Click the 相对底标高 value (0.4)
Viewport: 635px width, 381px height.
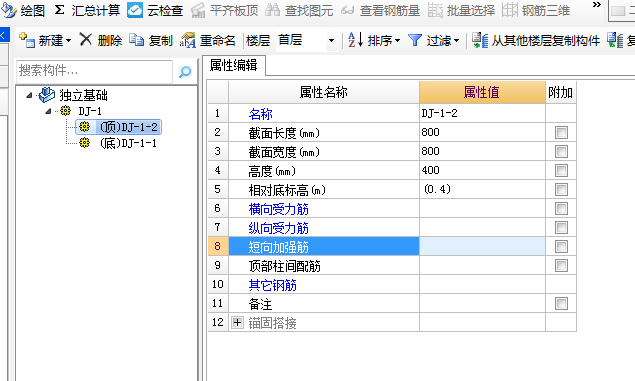pyautogui.click(x=482, y=189)
